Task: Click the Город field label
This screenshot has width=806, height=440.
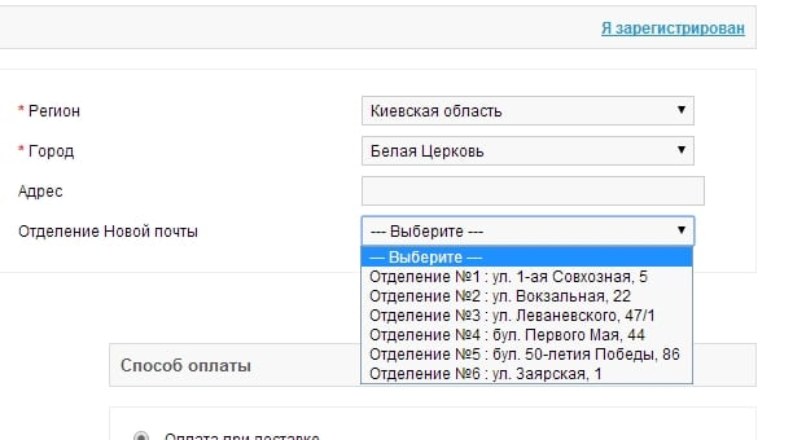Action: click(x=51, y=151)
